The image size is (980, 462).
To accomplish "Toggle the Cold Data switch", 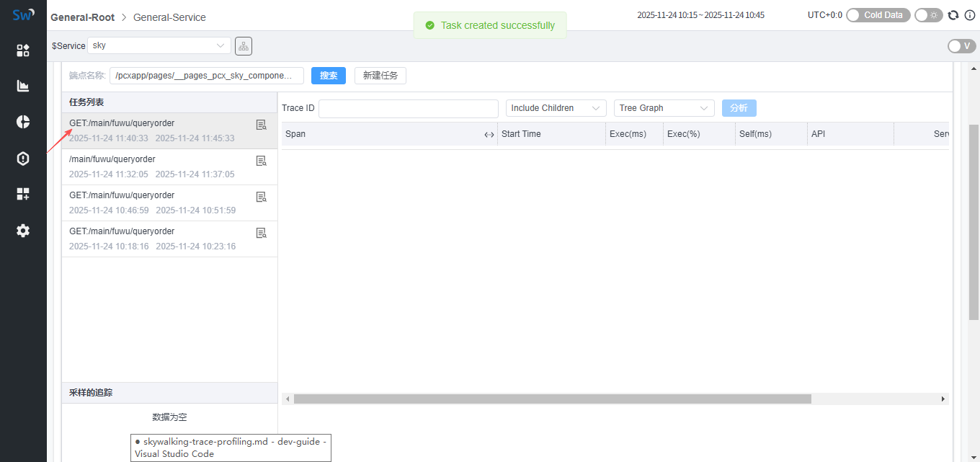I will [878, 15].
